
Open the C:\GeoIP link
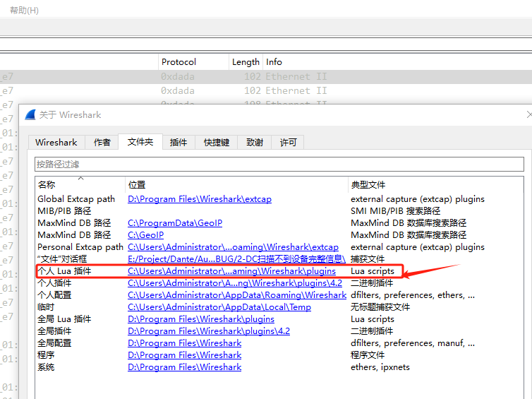145,235
